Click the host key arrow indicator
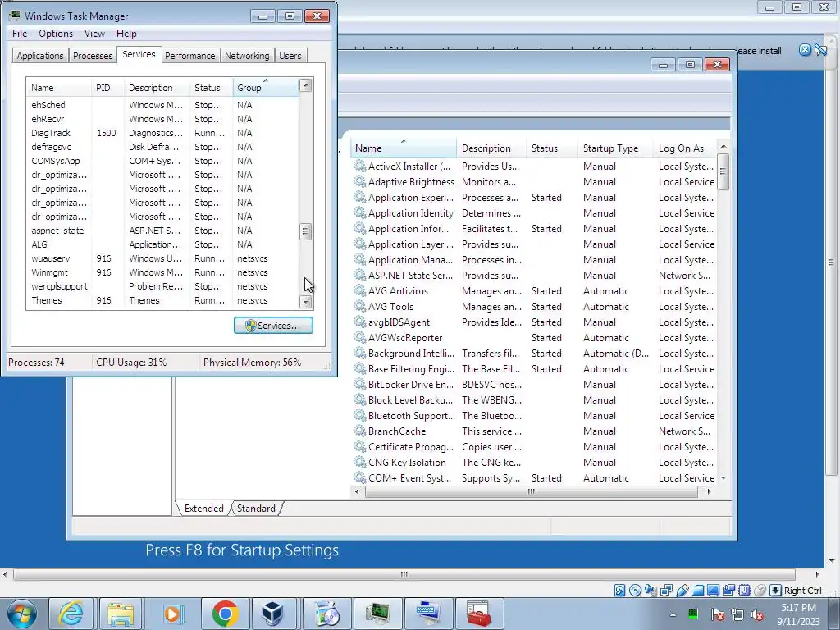The image size is (840, 630). coord(775,591)
